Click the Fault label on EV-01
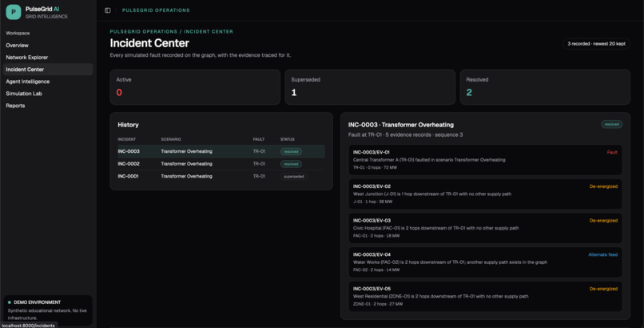 click(612, 152)
